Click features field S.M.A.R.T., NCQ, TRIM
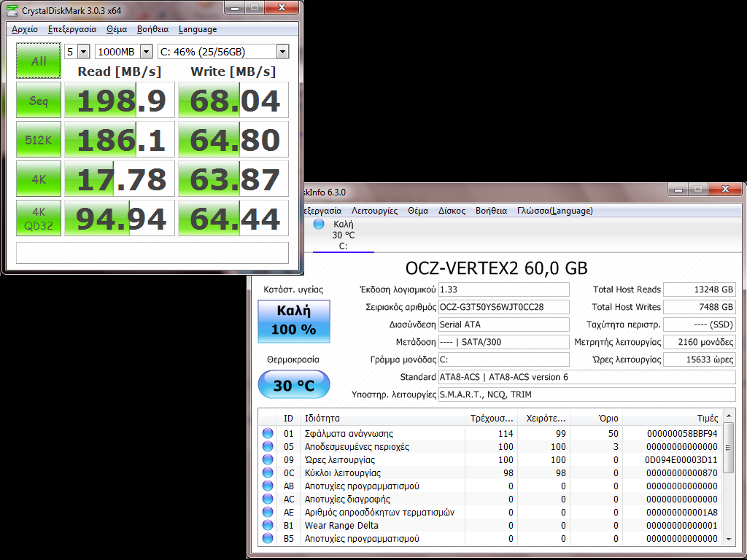The image size is (747, 560). 587,394
